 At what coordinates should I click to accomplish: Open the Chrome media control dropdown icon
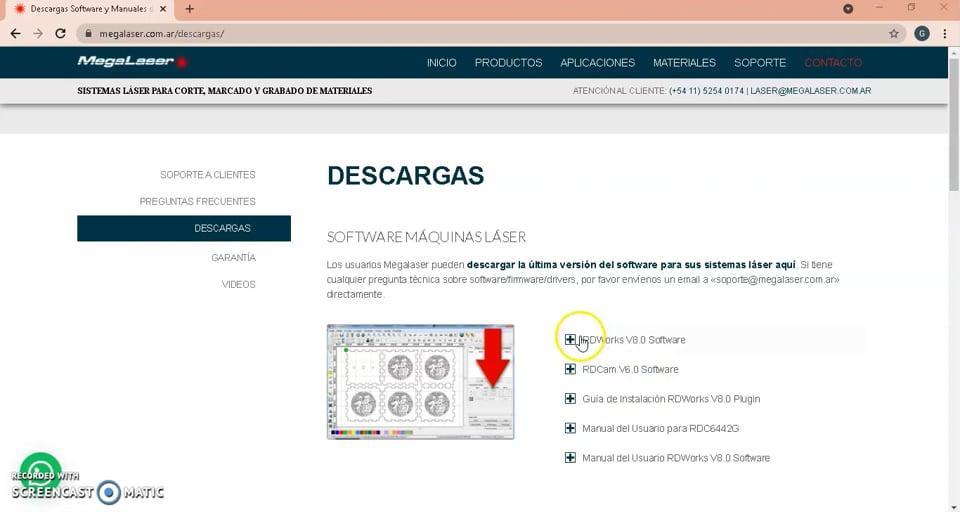pyautogui.click(x=848, y=9)
